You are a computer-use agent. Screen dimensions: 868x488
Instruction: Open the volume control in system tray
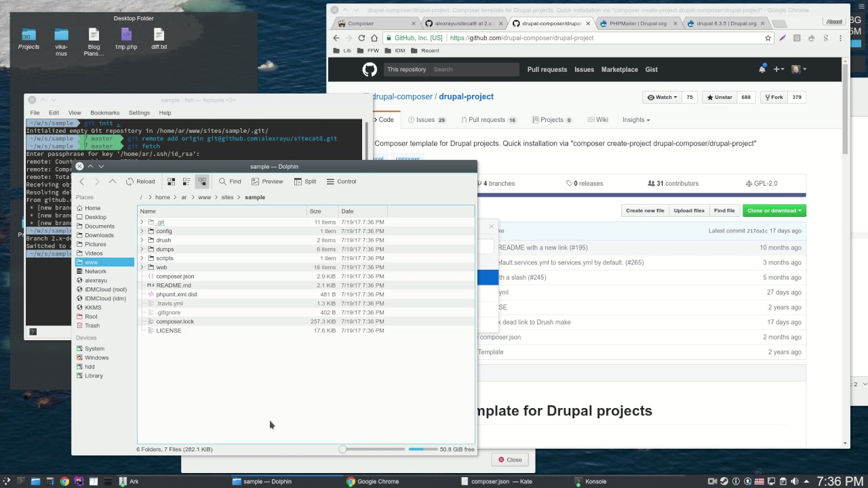coord(795,481)
